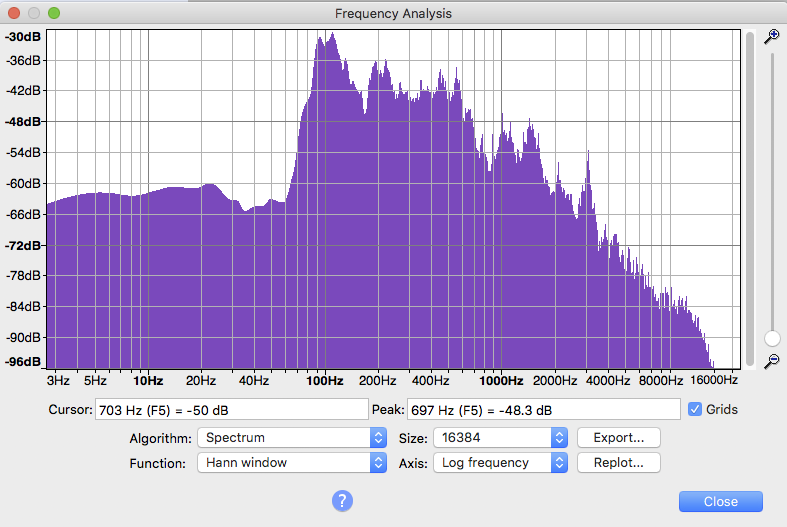The height and width of the screenshot is (527, 787).
Task: Click the Function label
Action: 158,463
